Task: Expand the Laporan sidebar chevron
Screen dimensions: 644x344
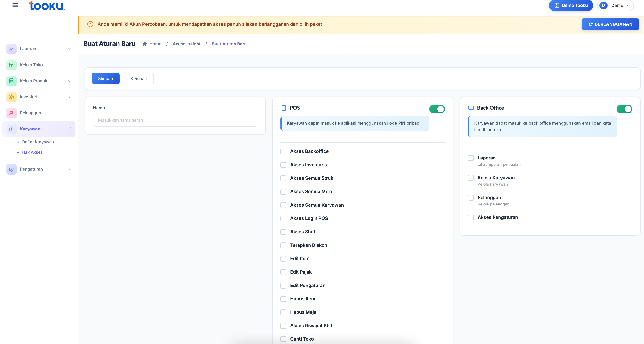Action: 69,49
